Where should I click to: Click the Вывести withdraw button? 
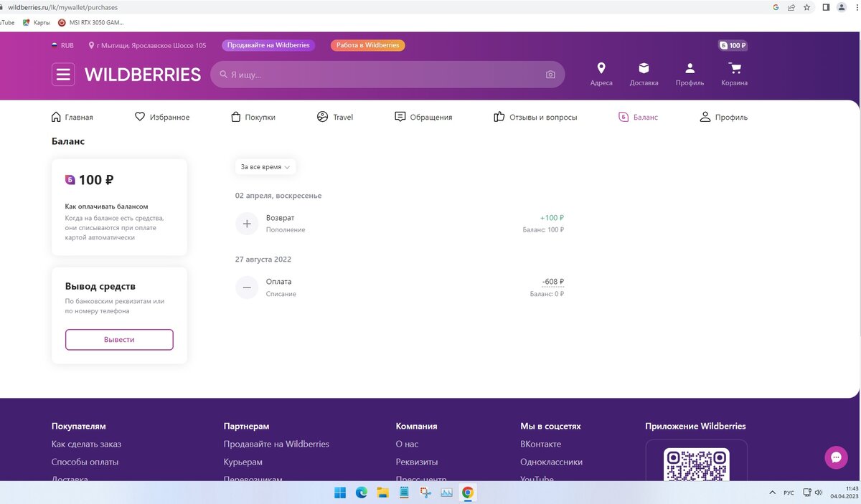(x=119, y=339)
